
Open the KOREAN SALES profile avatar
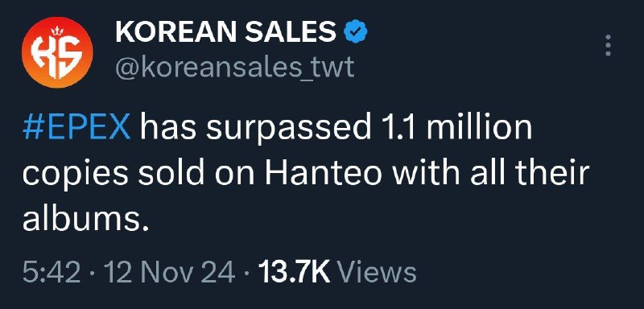(x=57, y=52)
